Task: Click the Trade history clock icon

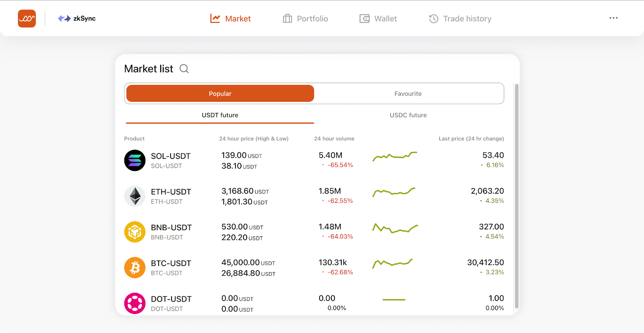Action: pyautogui.click(x=433, y=18)
